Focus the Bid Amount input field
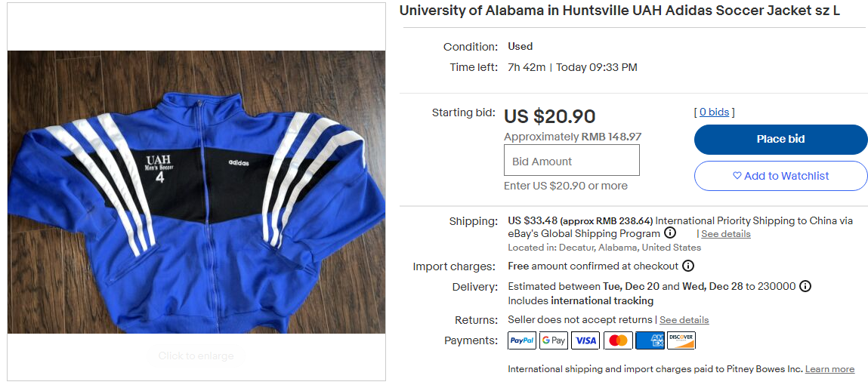The height and width of the screenshot is (388, 868). tap(571, 161)
